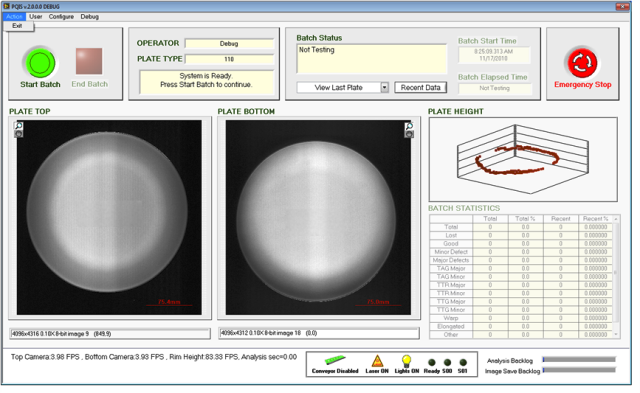Click scroll-down arrow of Batch Statistics table
This screenshot has width=640, height=393.
tap(616, 334)
